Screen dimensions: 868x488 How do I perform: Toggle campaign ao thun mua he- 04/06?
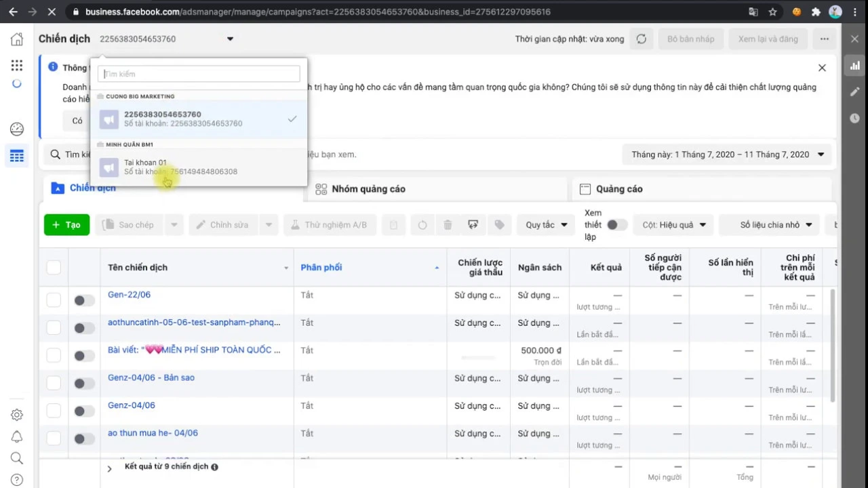pos(84,439)
